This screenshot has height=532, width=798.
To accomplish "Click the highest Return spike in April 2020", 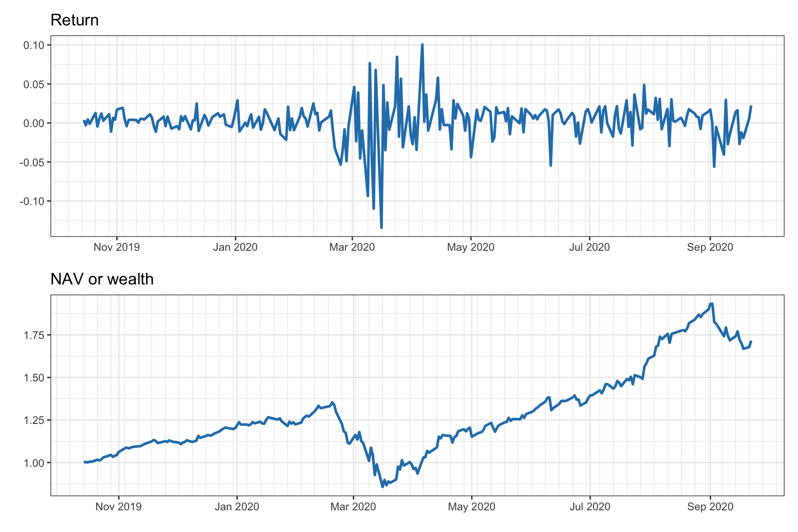I will pos(423,44).
